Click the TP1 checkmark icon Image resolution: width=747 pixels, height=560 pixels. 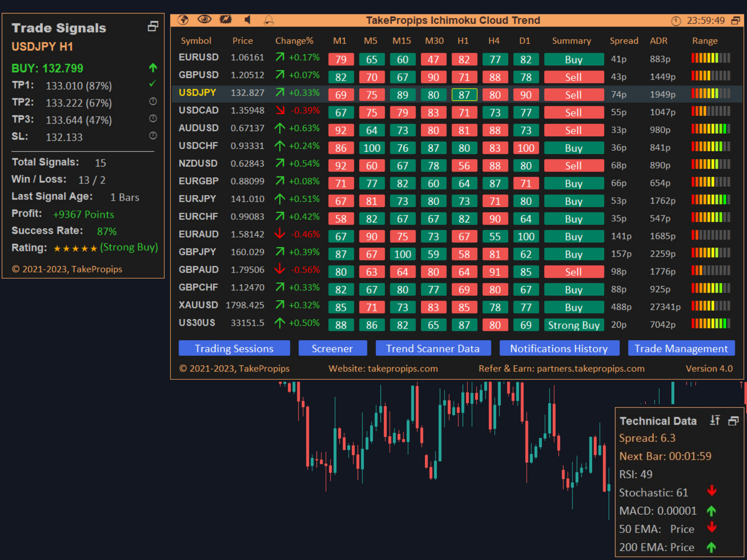[153, 84]
